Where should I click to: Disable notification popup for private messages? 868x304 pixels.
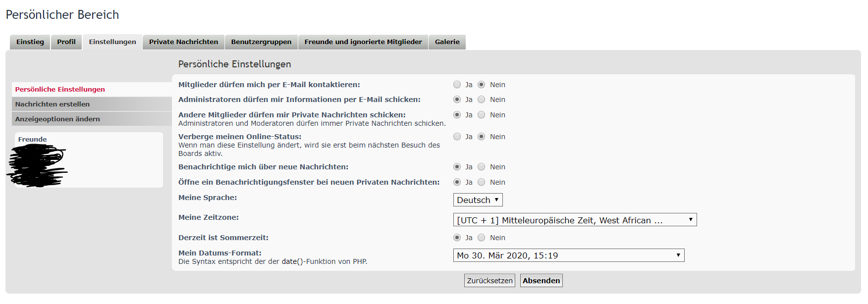481,182
